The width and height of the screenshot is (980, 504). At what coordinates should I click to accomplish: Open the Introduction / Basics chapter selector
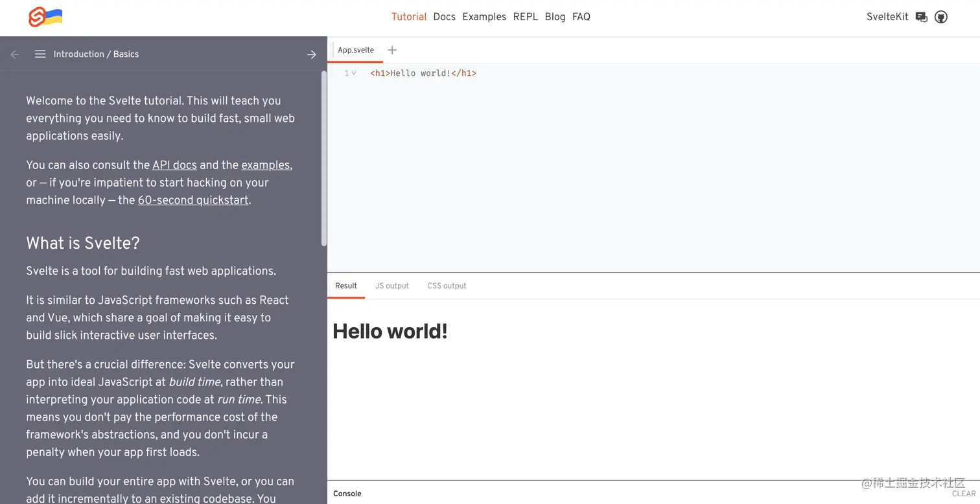[x=96, y=54]
